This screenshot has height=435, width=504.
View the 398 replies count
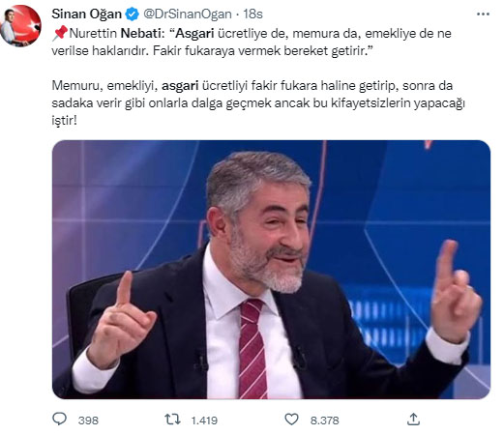coord(88,420)
